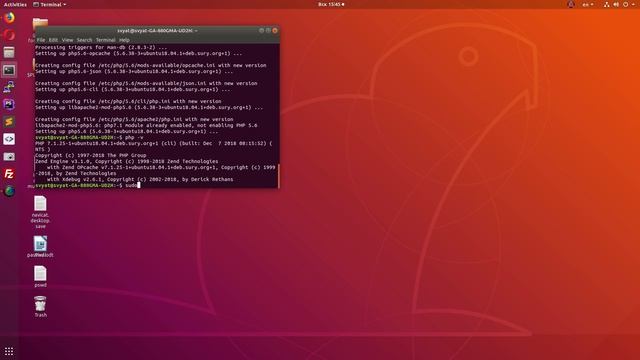Open the terminal Edit menu
The height and width of the screenshot is (360, 640).
[53, 40]
